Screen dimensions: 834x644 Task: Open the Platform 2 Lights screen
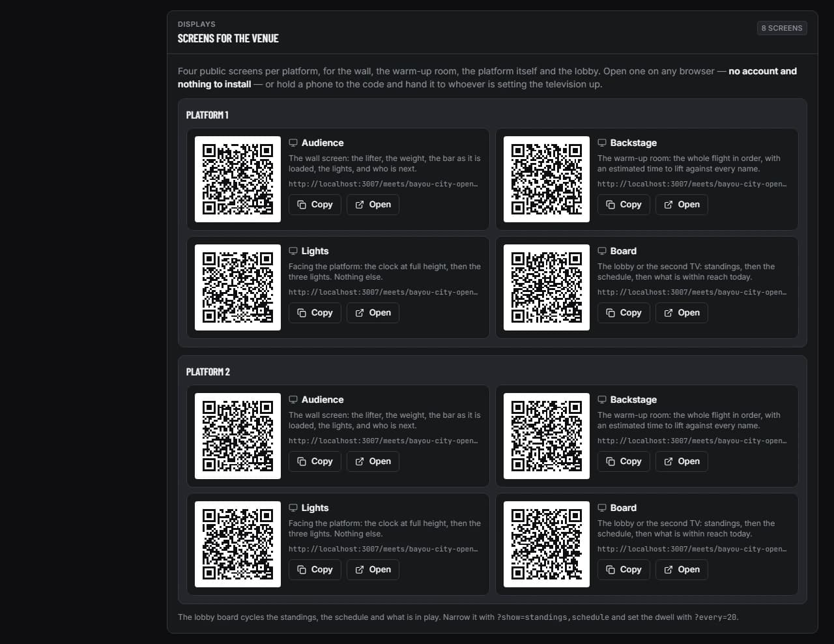(373, 570)
